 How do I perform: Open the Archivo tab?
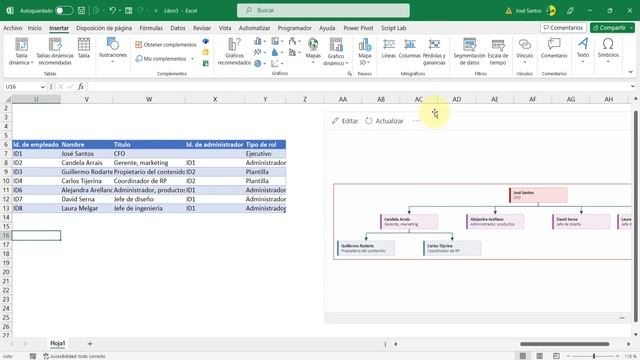(x=13, y=28)
